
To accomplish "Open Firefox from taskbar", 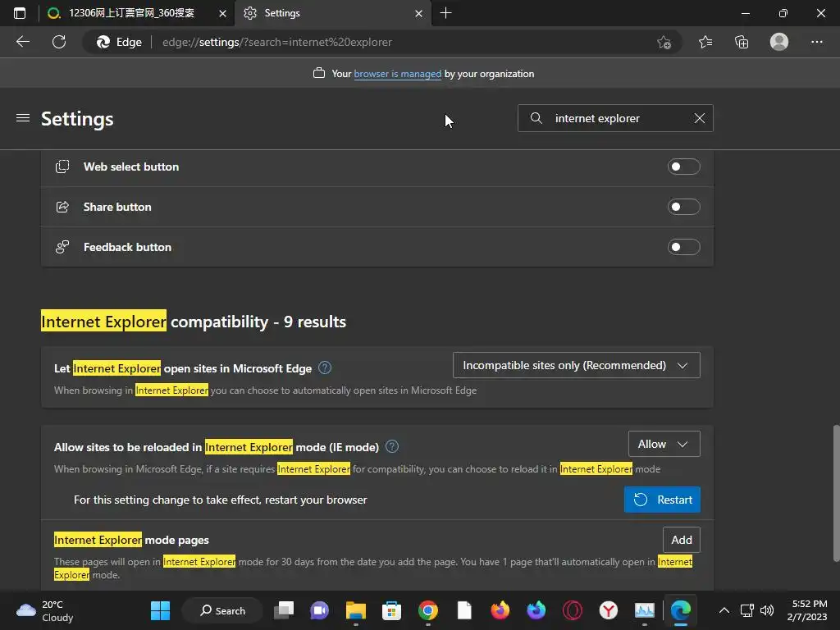I will point(500,610).
